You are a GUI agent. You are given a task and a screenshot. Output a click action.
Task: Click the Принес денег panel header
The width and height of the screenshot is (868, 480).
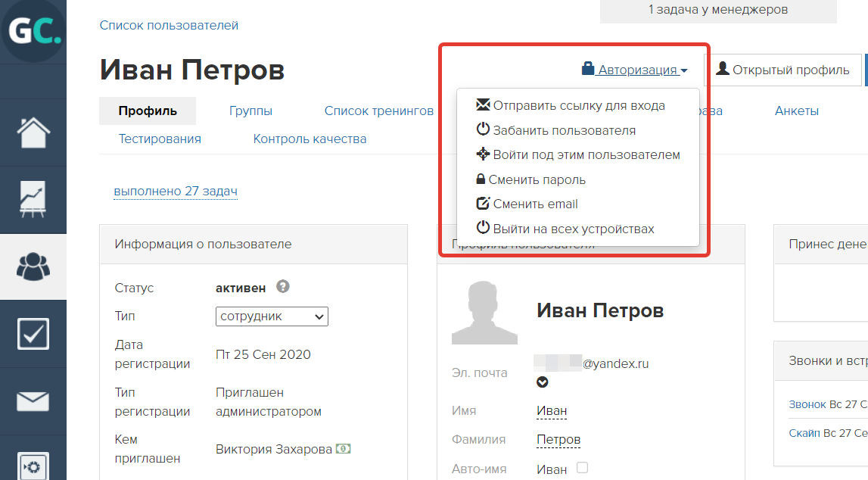[820, 244]
